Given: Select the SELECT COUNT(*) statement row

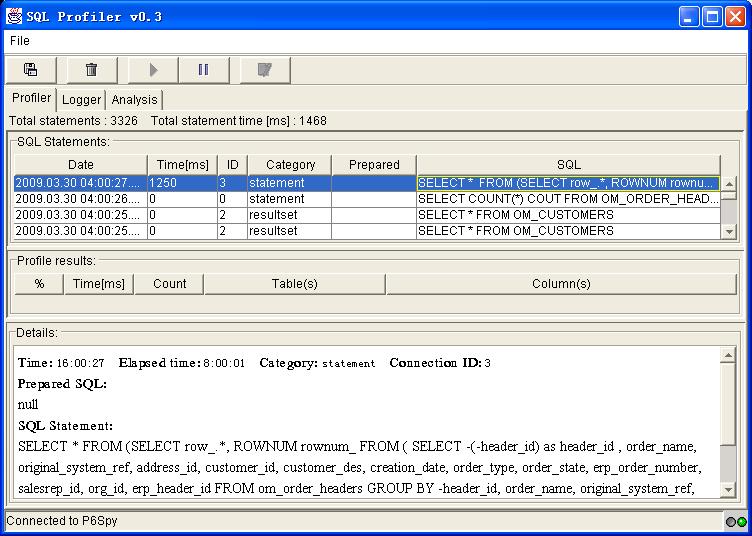Looking at the screenshot, I should point(567,199).
